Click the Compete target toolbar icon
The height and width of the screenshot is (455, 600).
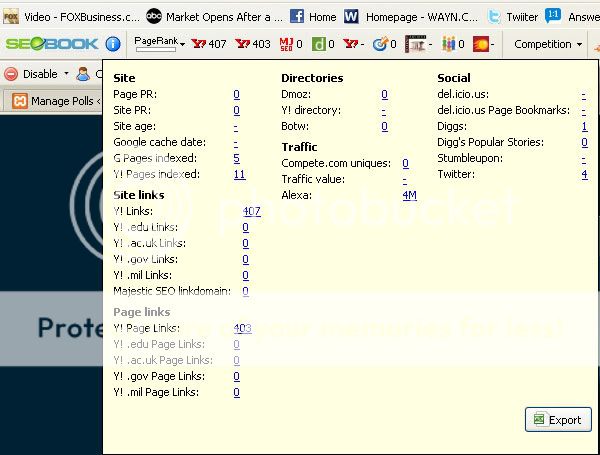380,44
